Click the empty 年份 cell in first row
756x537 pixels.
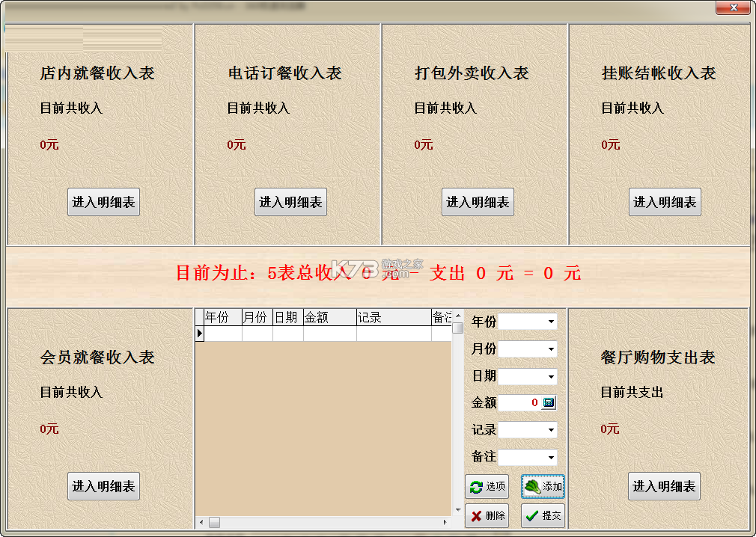pyautogui.click(x=223, y=334)
